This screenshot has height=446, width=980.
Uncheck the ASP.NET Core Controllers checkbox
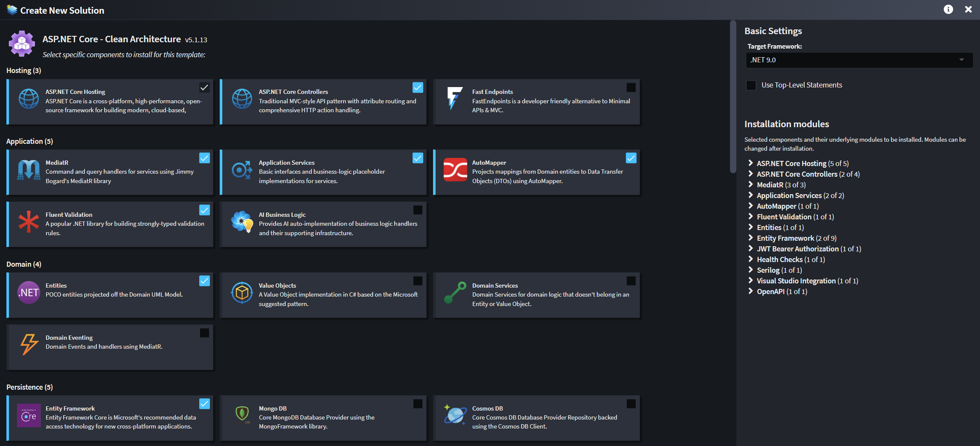[x=418, y=87]
